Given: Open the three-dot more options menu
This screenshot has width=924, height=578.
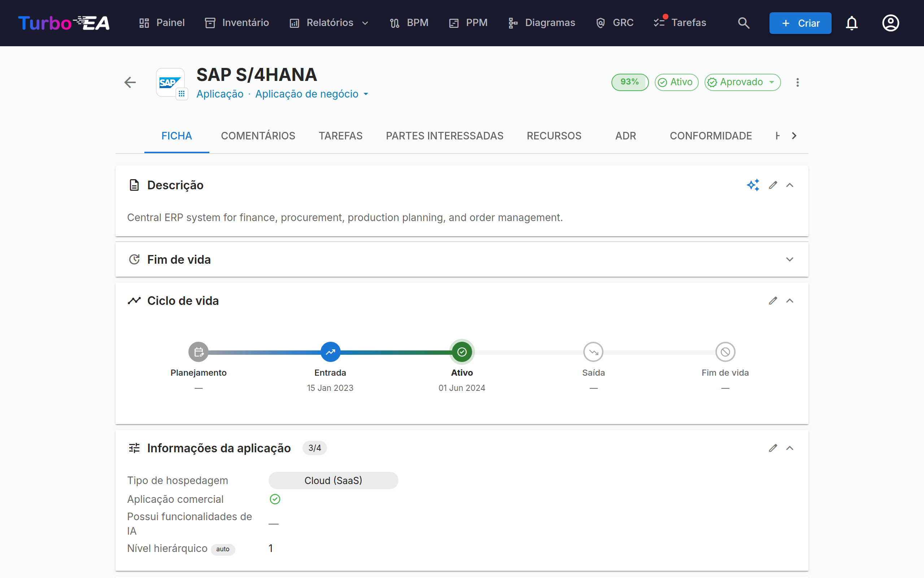Looking at the screenshot, I should point(797,82).
